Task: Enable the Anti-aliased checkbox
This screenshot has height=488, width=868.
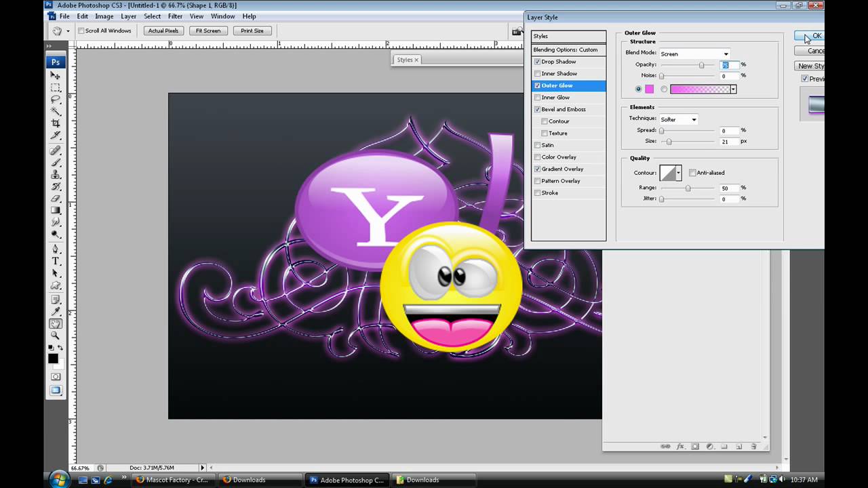Action: (x=692, y=173)
